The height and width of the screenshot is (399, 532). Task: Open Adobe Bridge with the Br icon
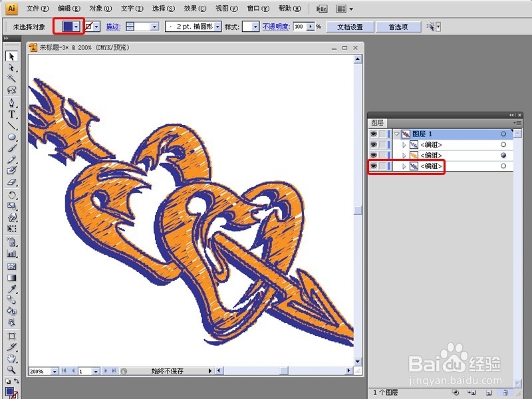[322, 9]
